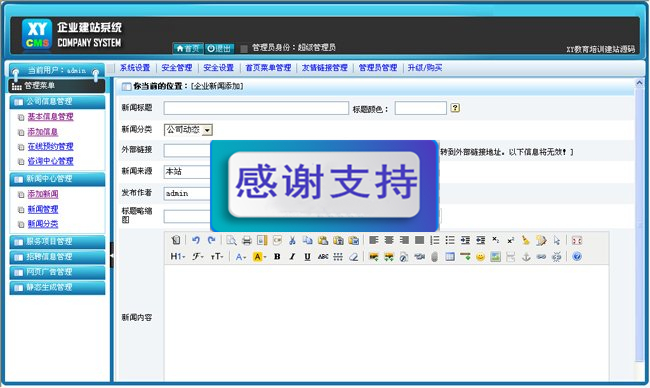Open the highlight color picker dropdown

click(x=260, y=257)
